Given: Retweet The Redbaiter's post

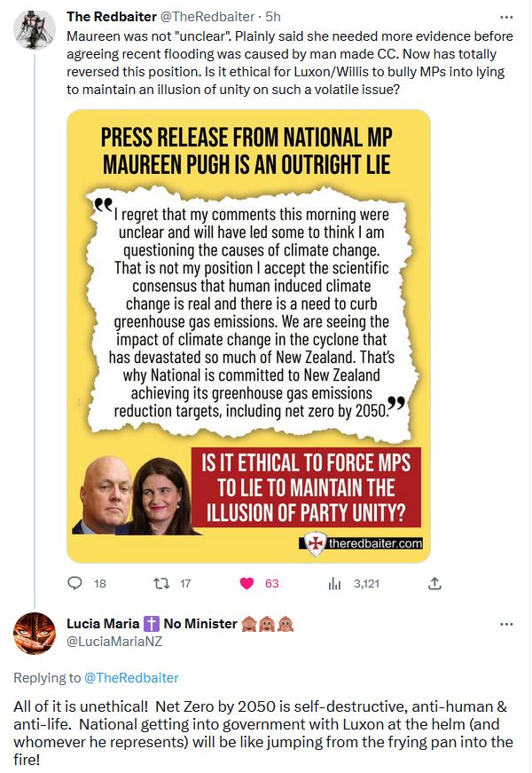Looking at the screenshot, I should (x=161, y=583).
